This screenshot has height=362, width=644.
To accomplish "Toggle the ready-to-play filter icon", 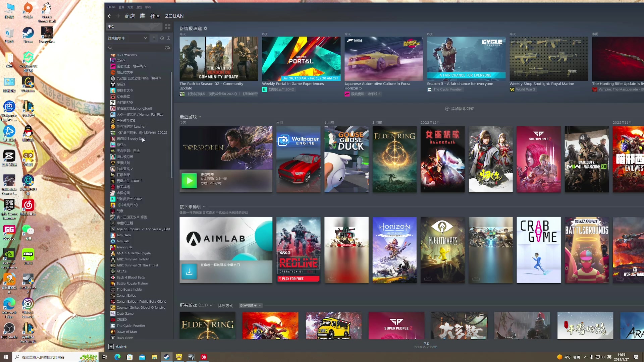I will pos(169,38).
